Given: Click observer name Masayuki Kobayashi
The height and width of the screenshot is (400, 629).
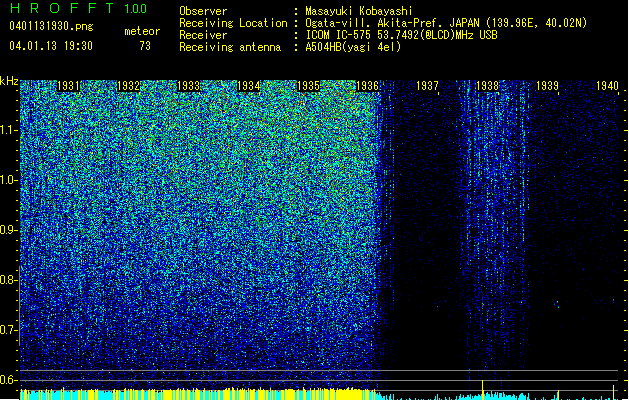Looking at the screenshot, I should (359, 11).
